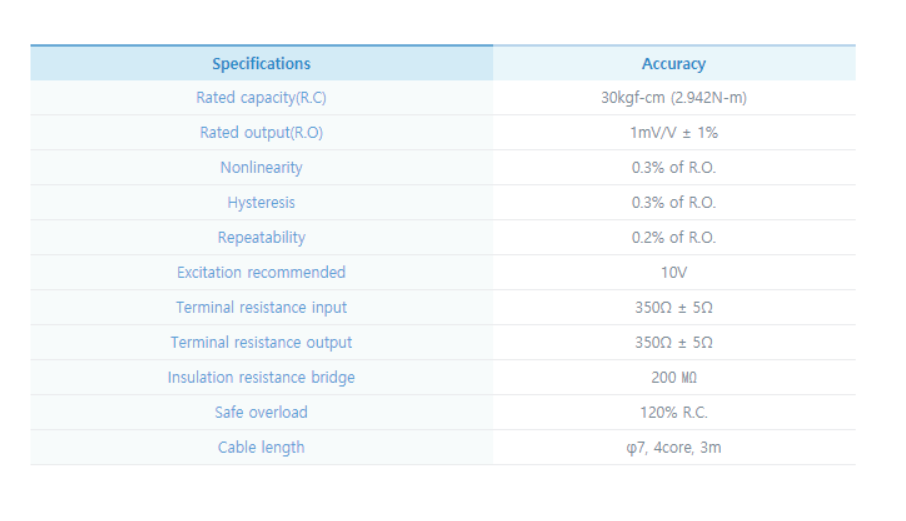Viewport: 906px width, 521px height.
Task: Click the 120% R.C. value
Action: pos(673,413)
